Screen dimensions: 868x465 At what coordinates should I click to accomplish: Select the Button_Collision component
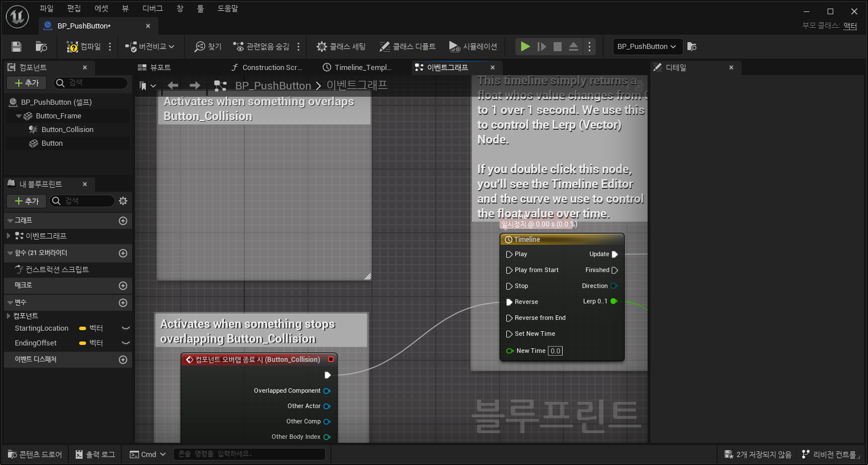pyautogui.click(x=67, y=130)
